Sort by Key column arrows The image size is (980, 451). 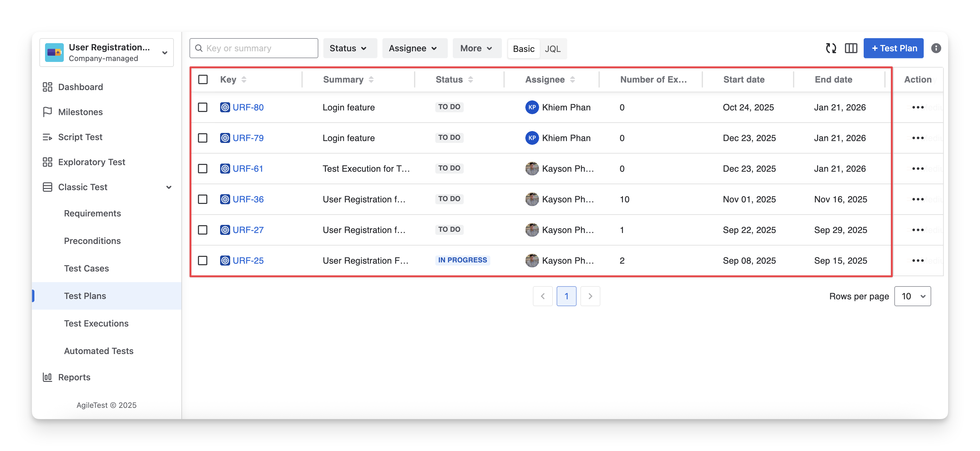244,79
